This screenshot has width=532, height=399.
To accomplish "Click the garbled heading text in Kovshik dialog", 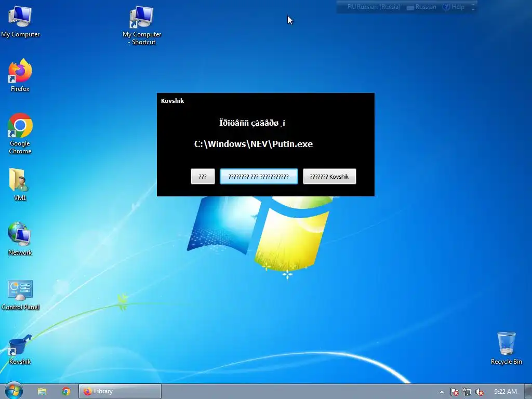I will click(252, 123).
